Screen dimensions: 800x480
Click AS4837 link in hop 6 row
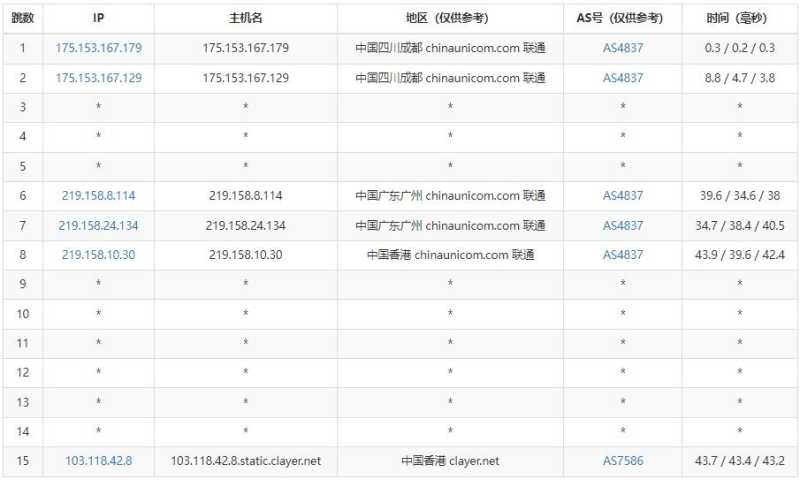623,195
